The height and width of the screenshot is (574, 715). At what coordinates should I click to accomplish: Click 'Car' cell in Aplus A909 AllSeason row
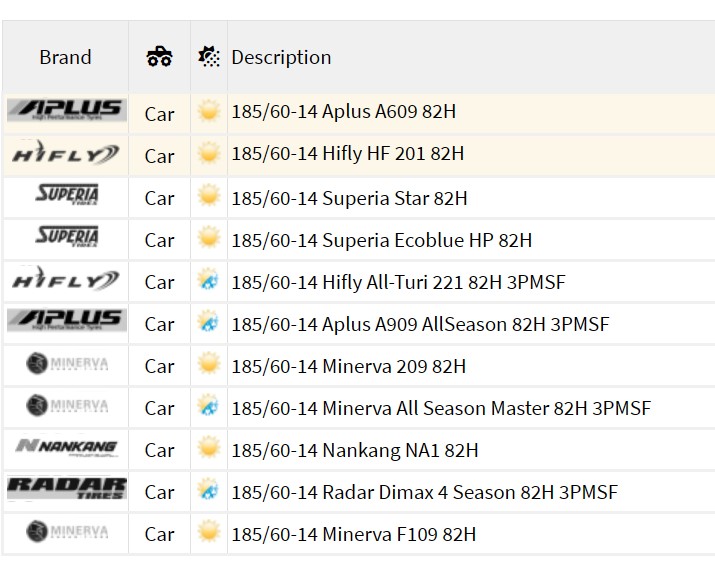tap(159, 324)
